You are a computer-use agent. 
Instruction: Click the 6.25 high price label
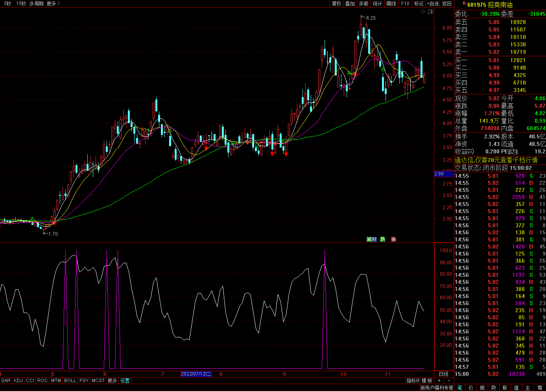(371, 18)
